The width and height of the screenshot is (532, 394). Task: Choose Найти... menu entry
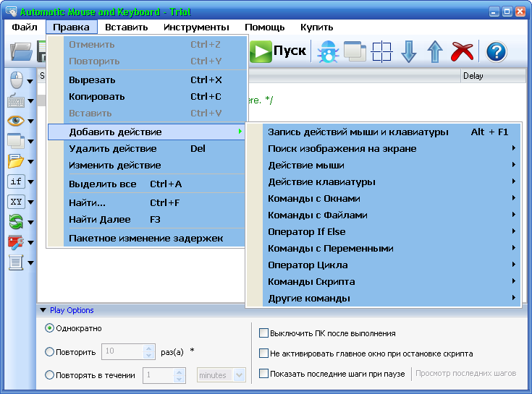coord(146,202)
